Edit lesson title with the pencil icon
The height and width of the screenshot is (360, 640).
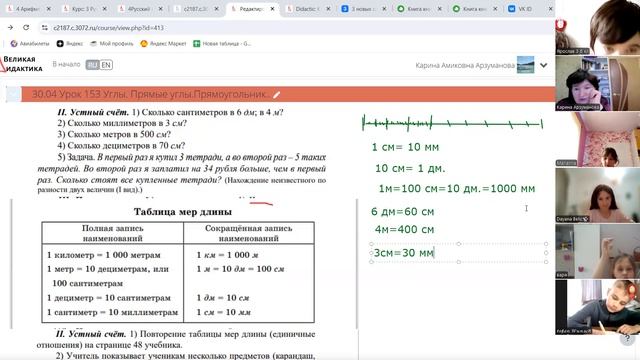click(277, 95)
